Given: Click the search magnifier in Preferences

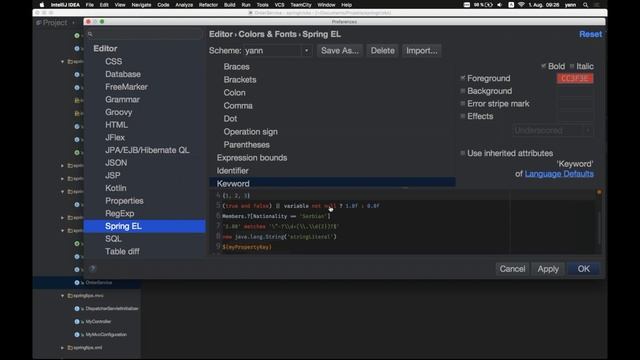Looking at the screenshot, I should tap(90, 34).
